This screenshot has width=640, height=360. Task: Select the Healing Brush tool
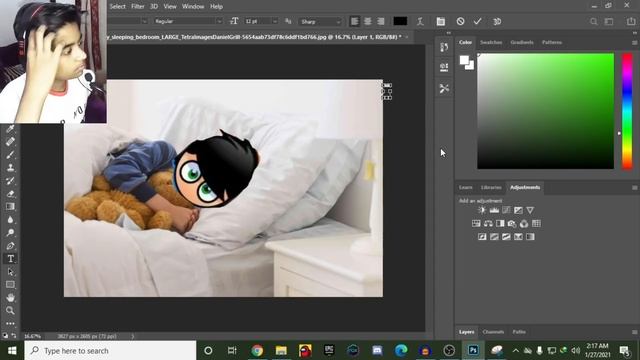pyautogui.click(x=10, y=142)
